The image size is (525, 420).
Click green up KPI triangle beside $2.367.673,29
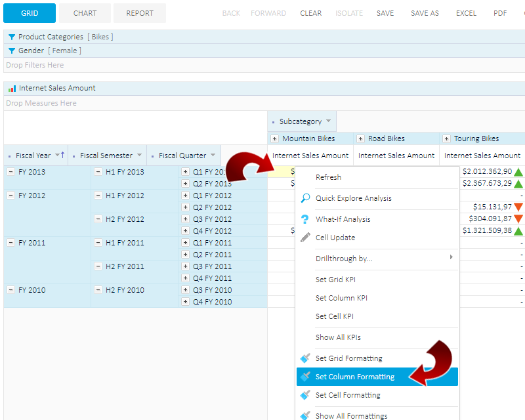point(518,184)
